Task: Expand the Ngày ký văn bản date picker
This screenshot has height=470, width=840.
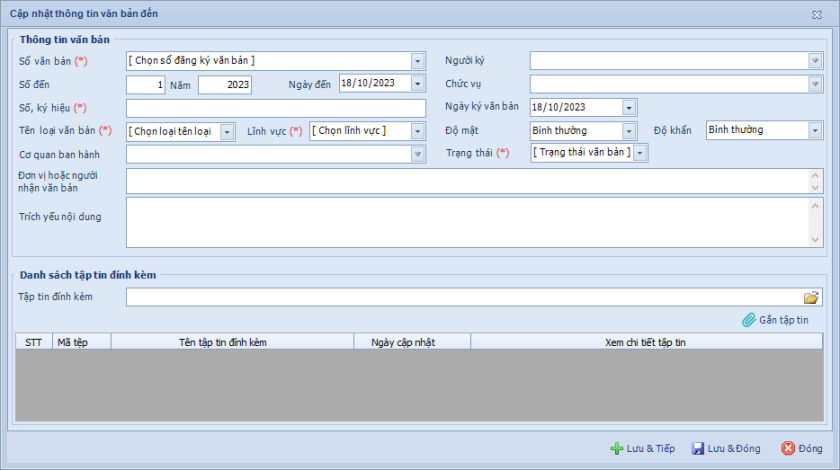Action: 629,107
